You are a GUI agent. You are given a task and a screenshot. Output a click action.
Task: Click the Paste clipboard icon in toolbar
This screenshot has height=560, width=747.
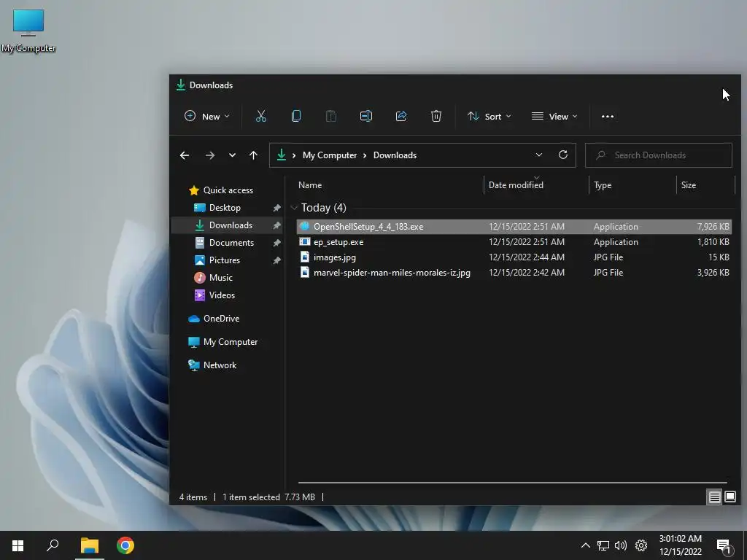[330, 116]
